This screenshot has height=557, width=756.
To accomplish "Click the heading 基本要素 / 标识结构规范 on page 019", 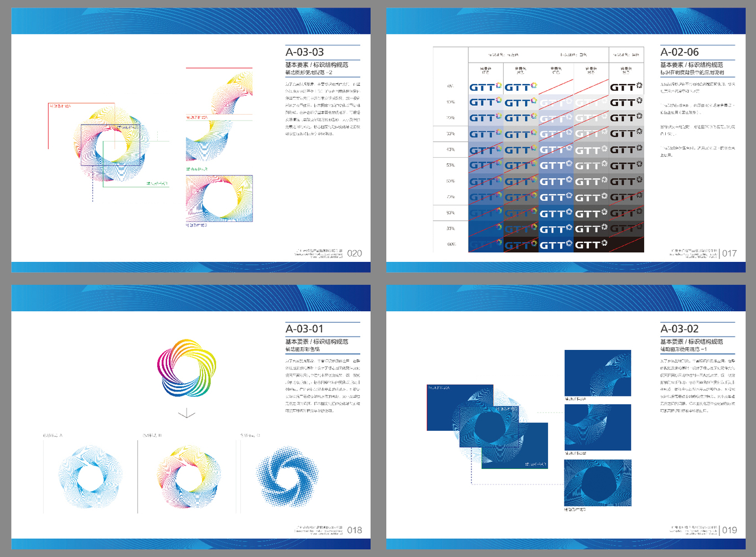I will [692, 342].
